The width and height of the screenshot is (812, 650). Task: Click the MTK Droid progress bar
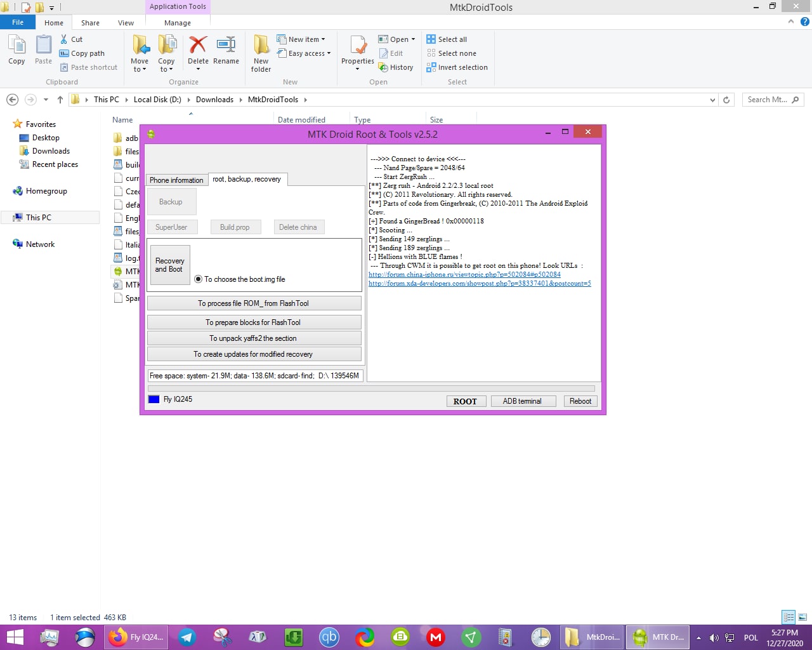[x=371, y=388]
